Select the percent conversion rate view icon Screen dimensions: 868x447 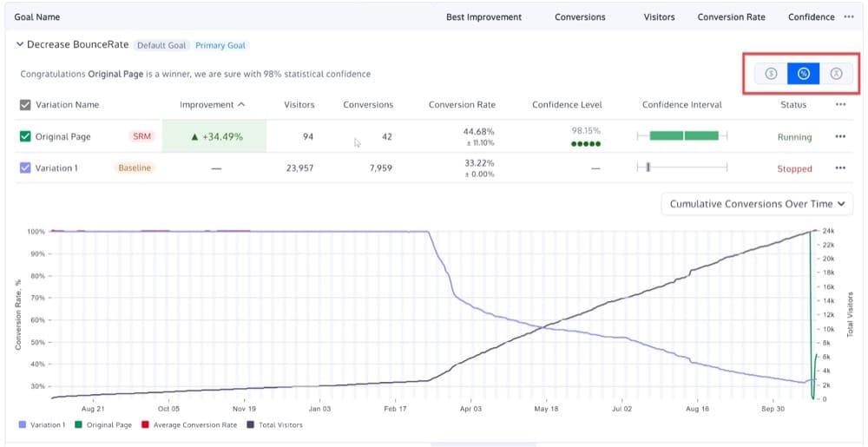(x=804, y=74)
